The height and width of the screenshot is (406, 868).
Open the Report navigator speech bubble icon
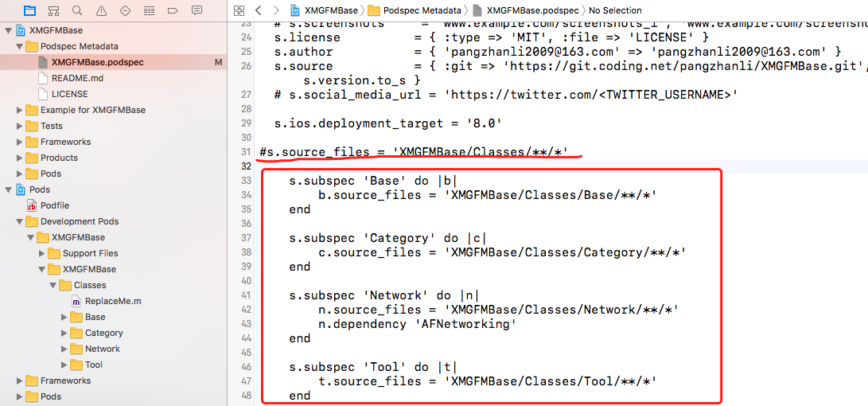197,10
